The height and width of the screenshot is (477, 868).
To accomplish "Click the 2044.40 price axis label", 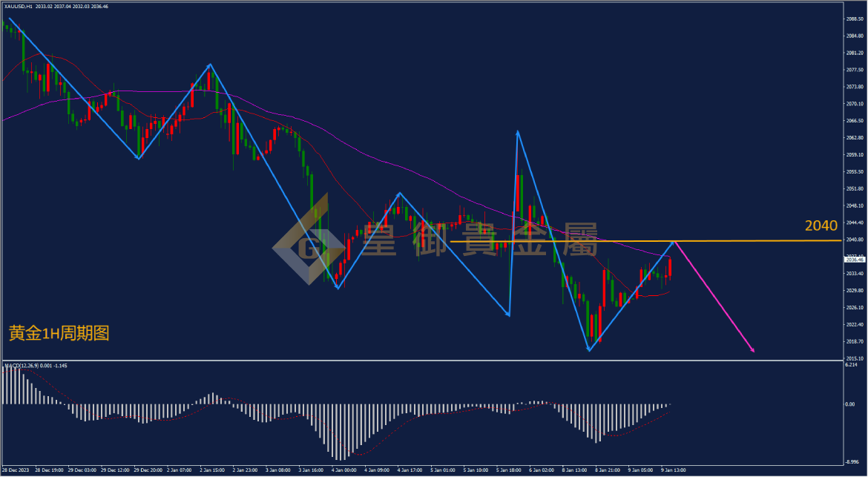I will click(x=854, y=223).
